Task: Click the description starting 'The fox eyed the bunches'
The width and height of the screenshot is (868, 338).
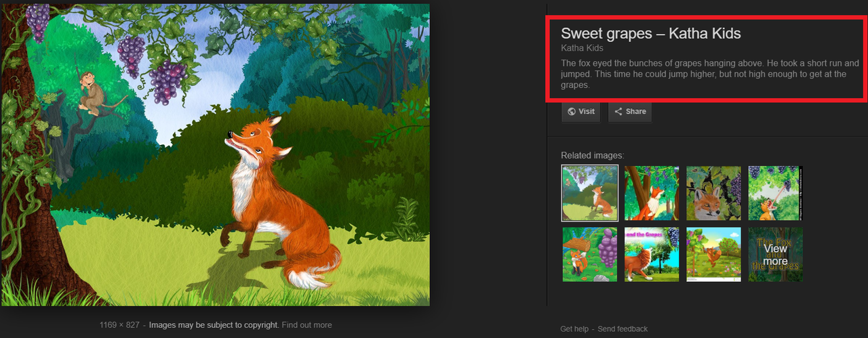Action: pos(710,75)
